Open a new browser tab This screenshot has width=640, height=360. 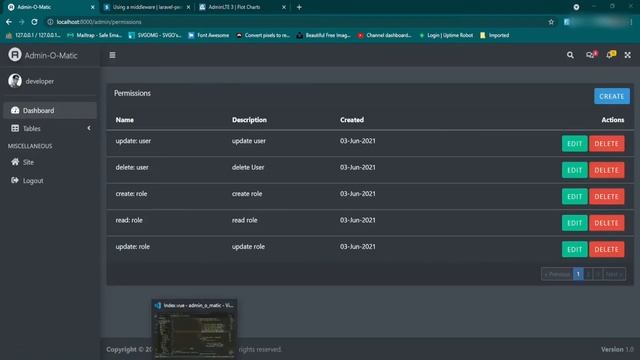(x=299, y=7)
